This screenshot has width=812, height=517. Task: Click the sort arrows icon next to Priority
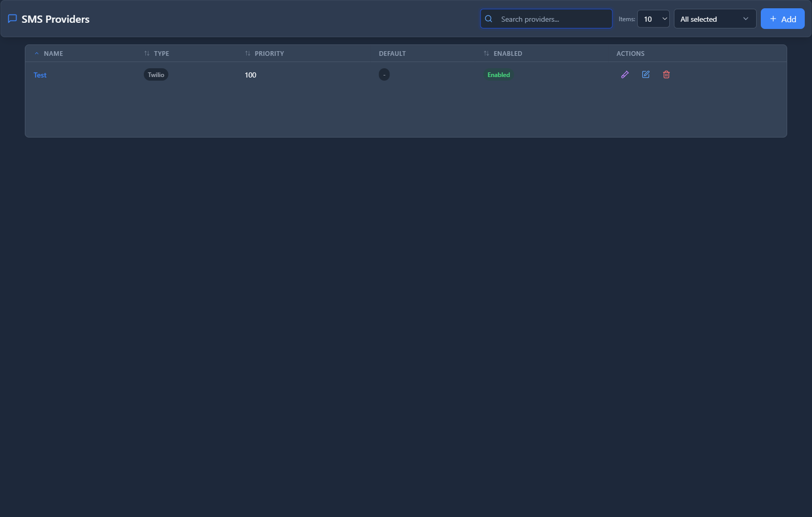(x=248, y=53)
